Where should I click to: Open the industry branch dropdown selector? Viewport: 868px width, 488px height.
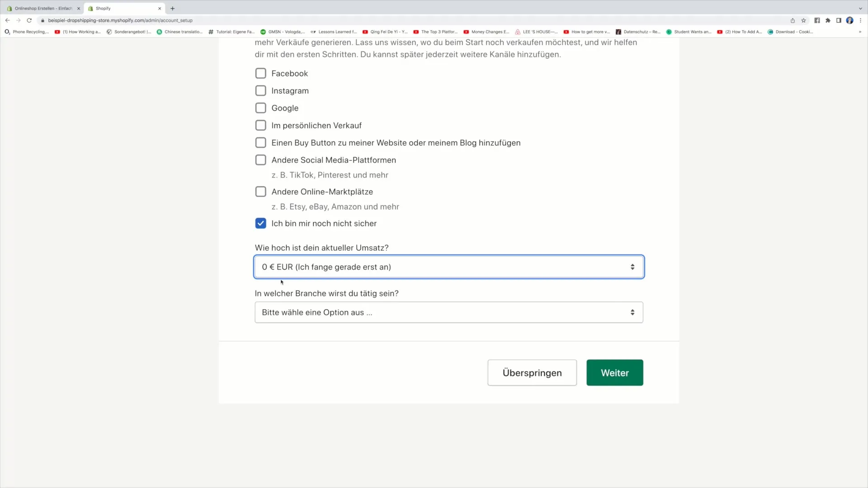pyautogui.click(x=449, y=312)
